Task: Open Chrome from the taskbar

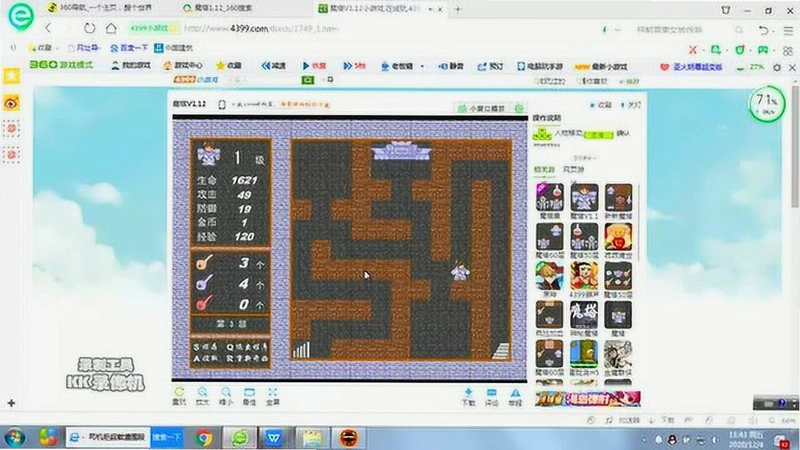Action: click(204, 438)
